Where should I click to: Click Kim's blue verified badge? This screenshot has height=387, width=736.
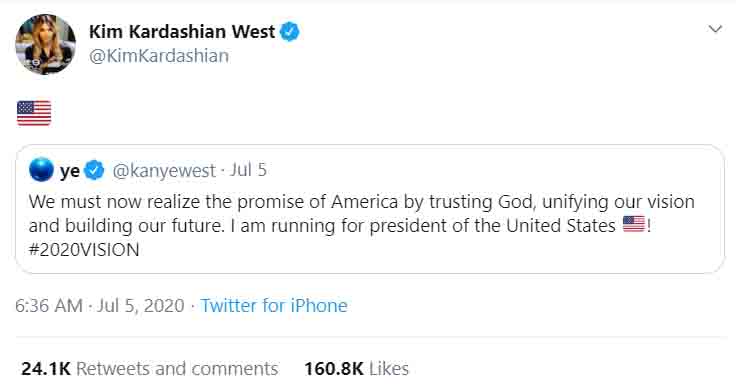point(290,32)
